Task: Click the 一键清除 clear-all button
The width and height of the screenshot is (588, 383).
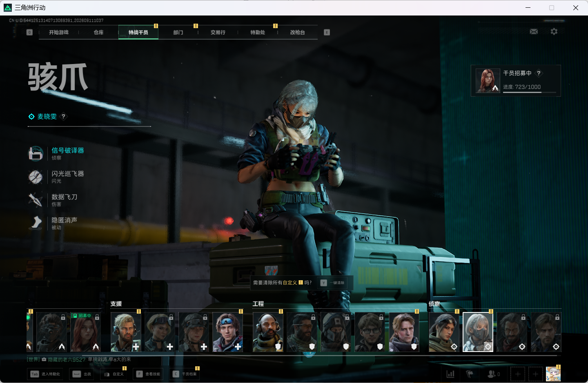Action: pos(333,283)
